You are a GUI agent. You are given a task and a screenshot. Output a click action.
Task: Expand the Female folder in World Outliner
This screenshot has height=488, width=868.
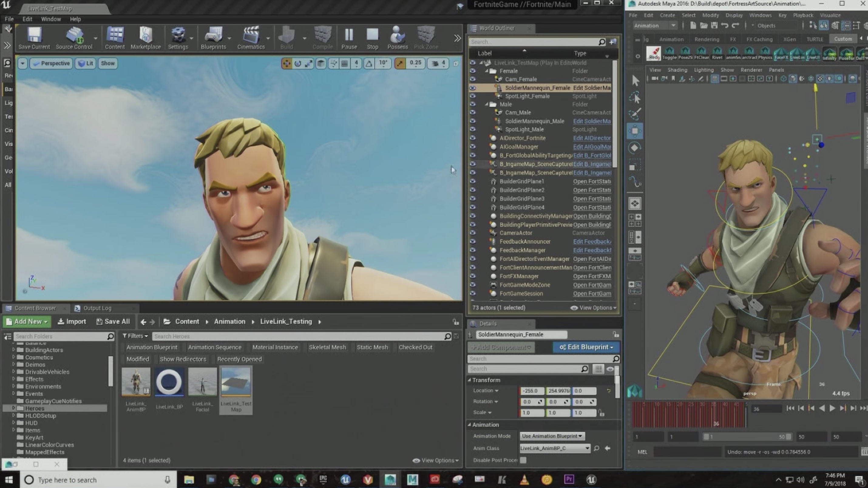tap(486, 70)
